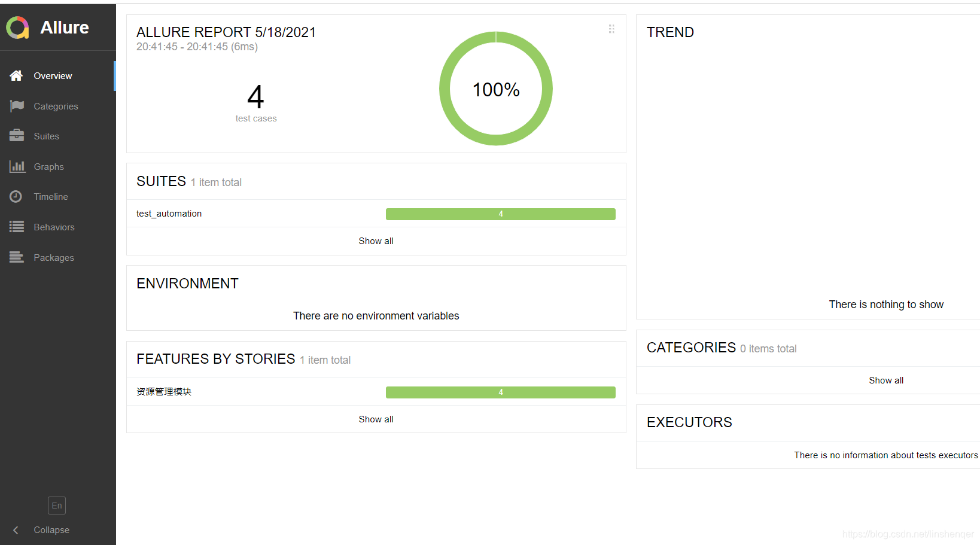This screenshot has width=980, height=545.
Task: Click the 4 test cases counter
Action: click(x=256, y=103)
